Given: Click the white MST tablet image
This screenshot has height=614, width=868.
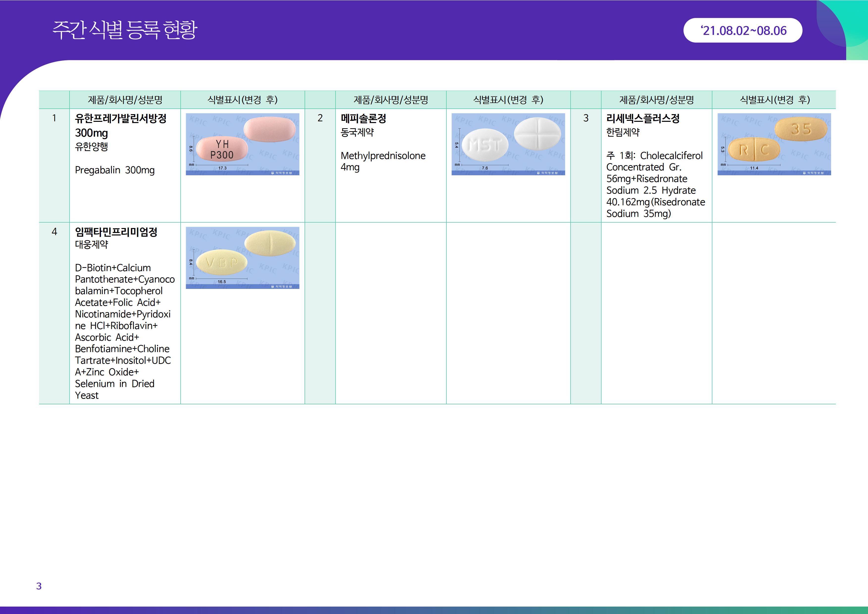Looking at the screenshot, I should [485, 145].
